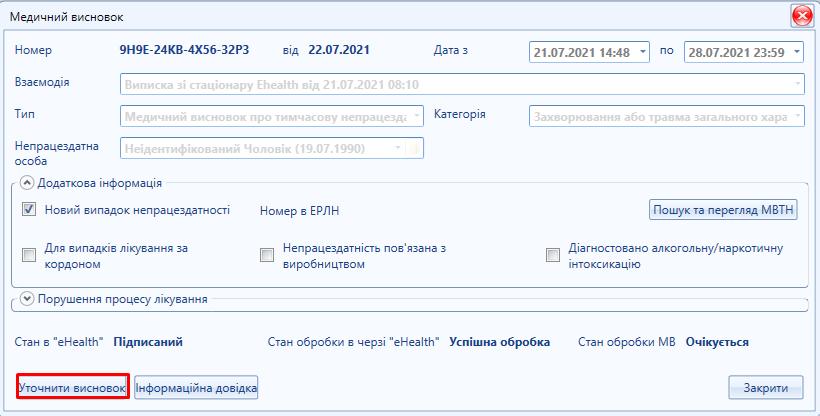Open the Дата з date picker dropdown
This screenshot has height=416, width=820.
tap(643, 52)
